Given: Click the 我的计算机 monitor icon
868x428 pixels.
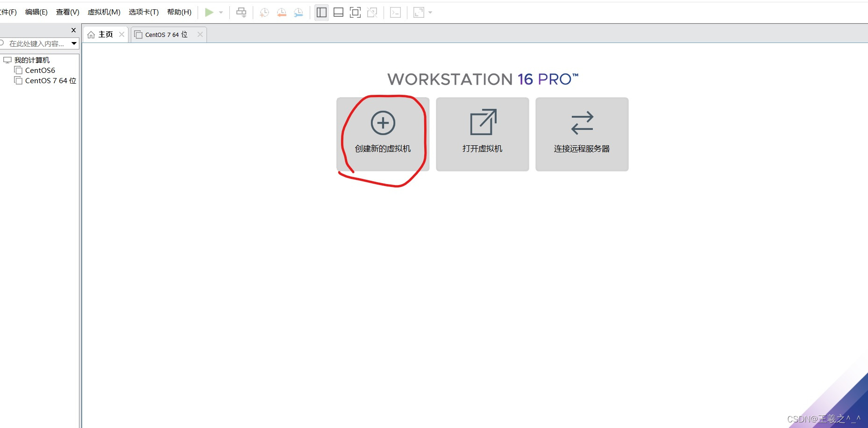Looking at the screenshot, I should pos(7,60).
